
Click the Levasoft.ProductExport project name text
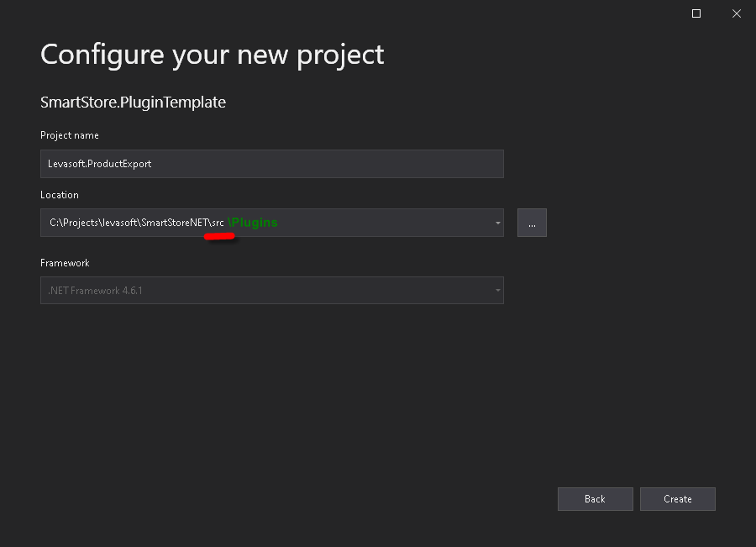coord(101,164)
